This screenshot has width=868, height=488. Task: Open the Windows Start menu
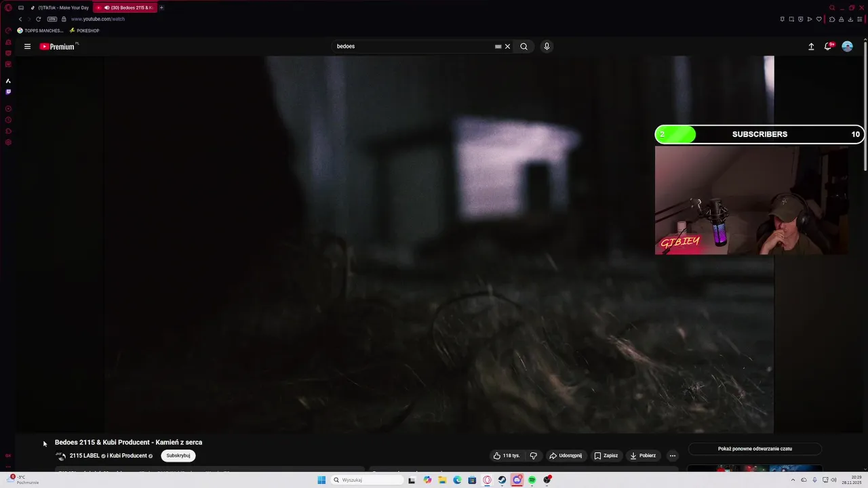[x=321, y=480]
